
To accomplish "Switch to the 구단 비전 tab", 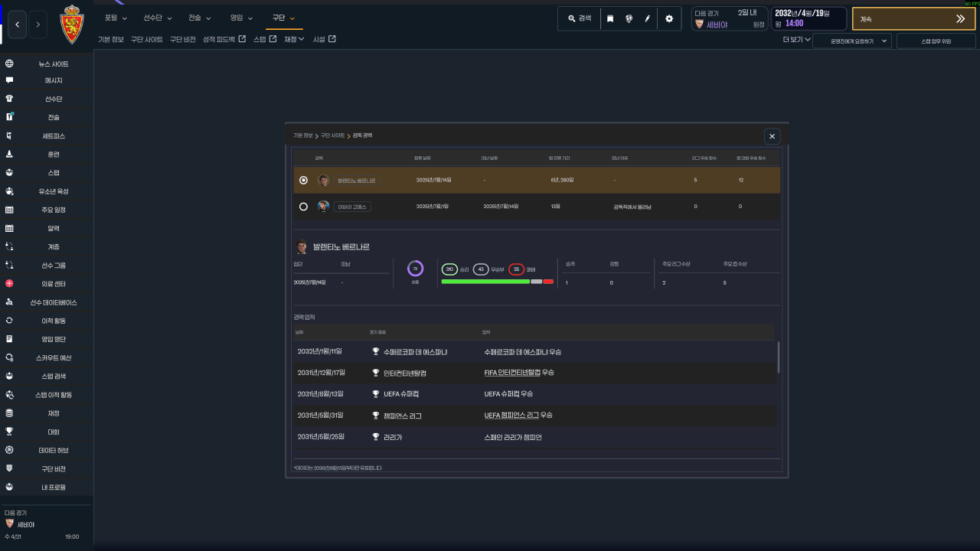I will pos(183,39).
